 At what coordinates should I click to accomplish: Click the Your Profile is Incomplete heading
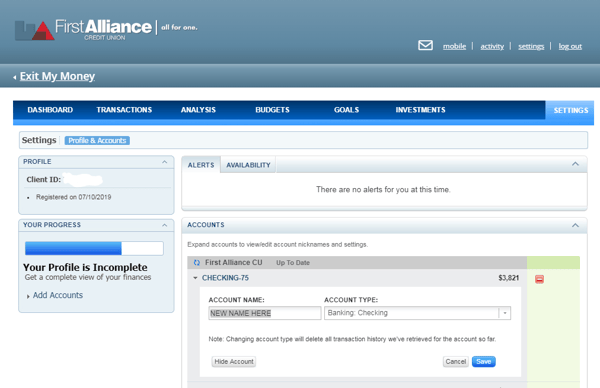[x=85, y=267]
